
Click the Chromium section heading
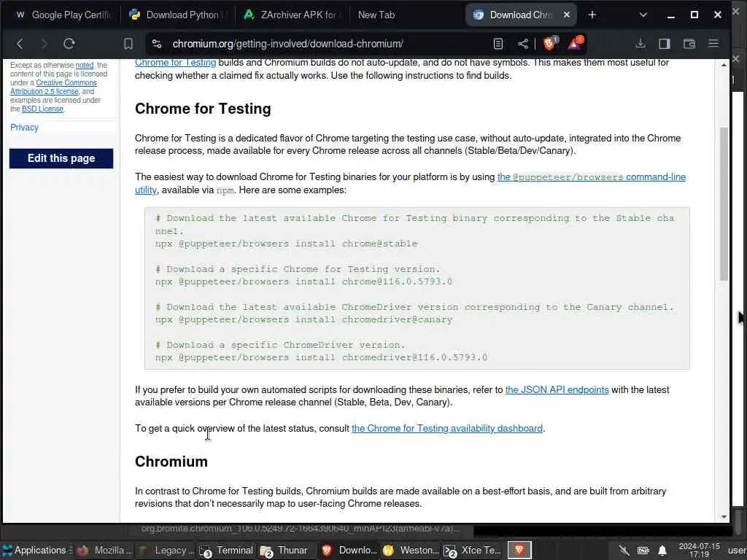point(171,462)
